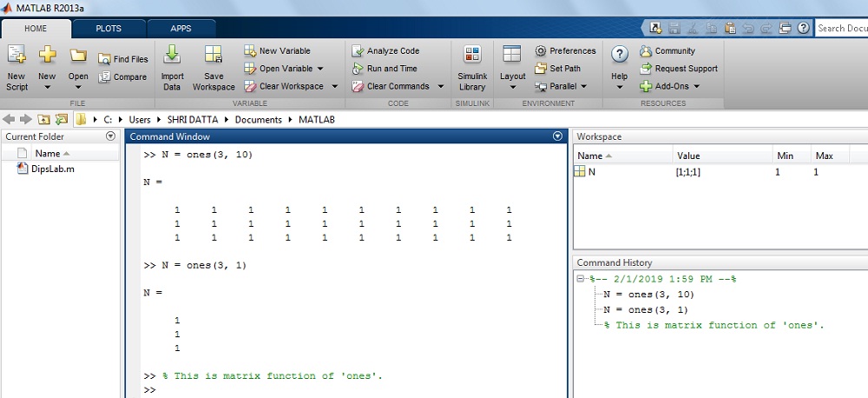Image resolution: width=868 pixels, height=398 pixels.
Task: Switch to the APPS tab
Action: click(x=181, y=28)
